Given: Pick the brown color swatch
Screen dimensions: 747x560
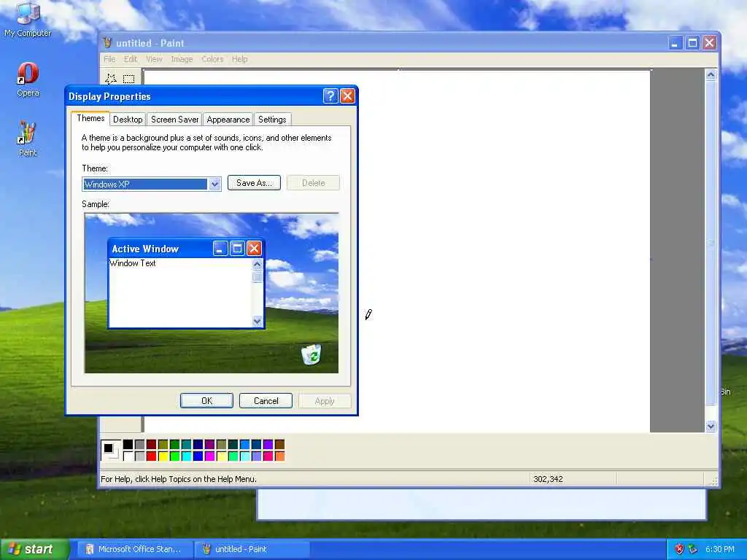Looking at the screenshot, I should tap(279, 445).
